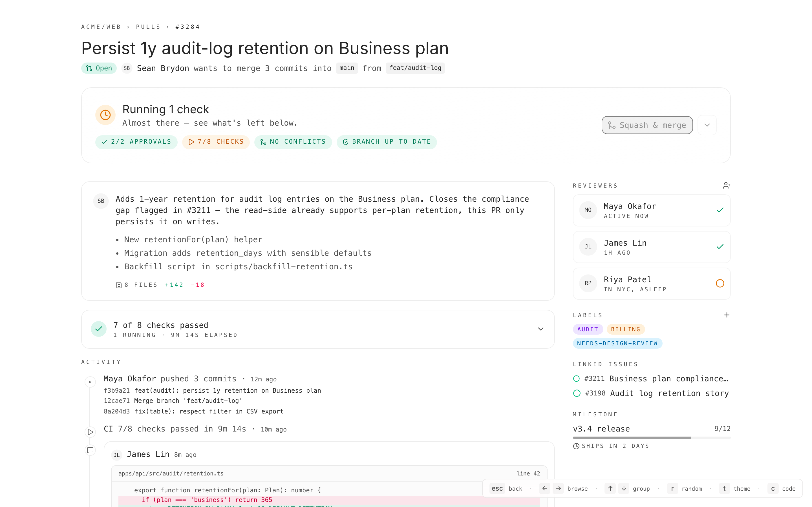
Task: Click the left arrow browse key
Action: (x=545, y=489)
